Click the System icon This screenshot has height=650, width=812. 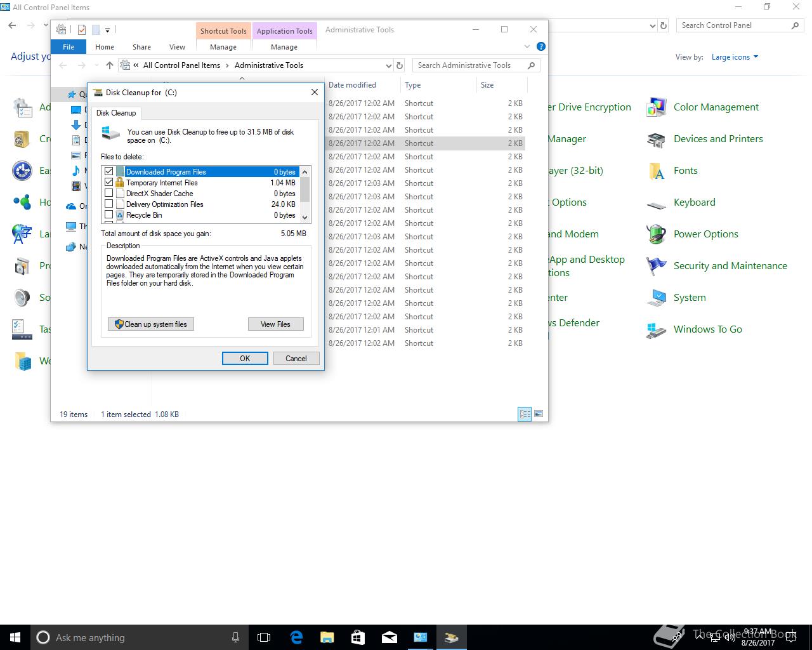656,298
